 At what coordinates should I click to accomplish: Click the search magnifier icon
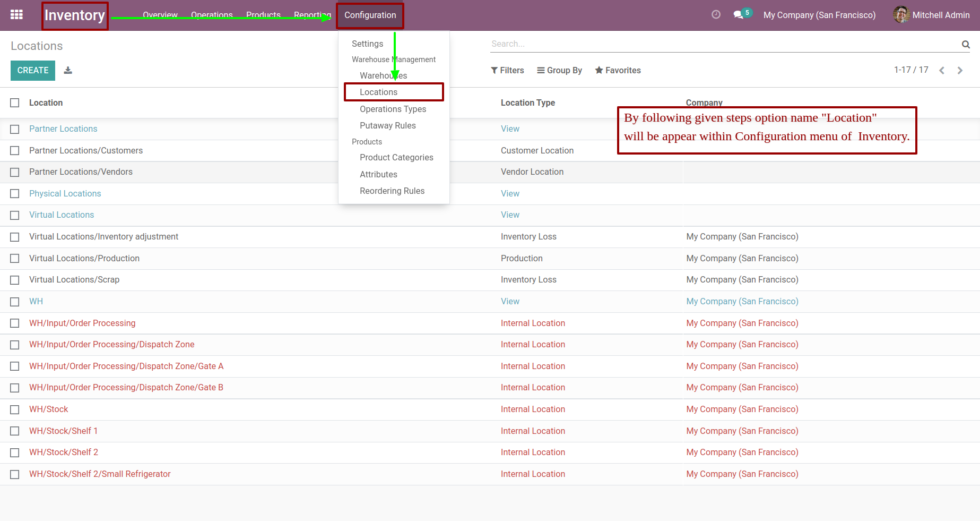coord(966,44)
